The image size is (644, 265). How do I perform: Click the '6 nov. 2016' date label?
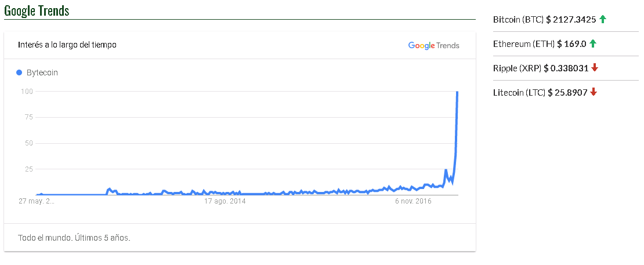click(x=415, y=201)
